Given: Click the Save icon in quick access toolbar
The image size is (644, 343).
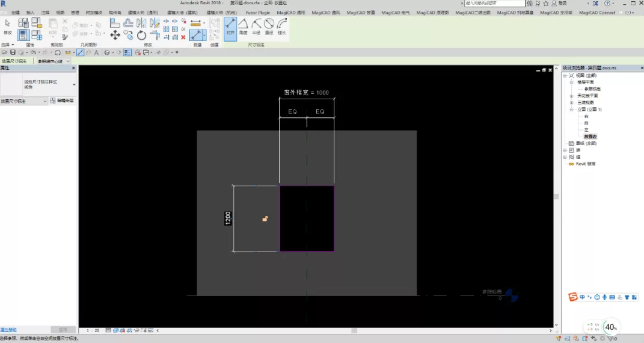Looking at the screenshot, I should (13, 52).
